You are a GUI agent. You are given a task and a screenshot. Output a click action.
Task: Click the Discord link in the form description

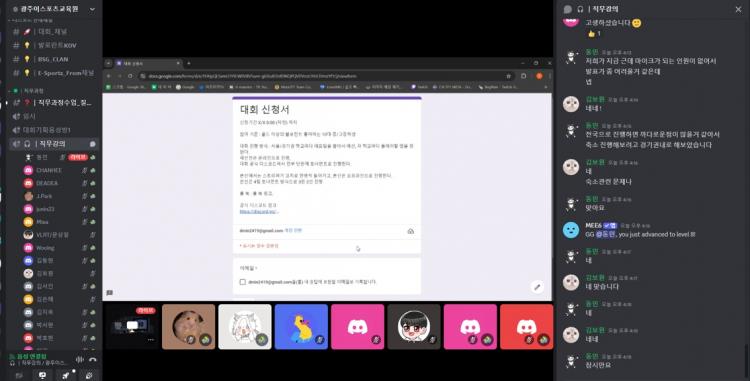click(259, 211)
